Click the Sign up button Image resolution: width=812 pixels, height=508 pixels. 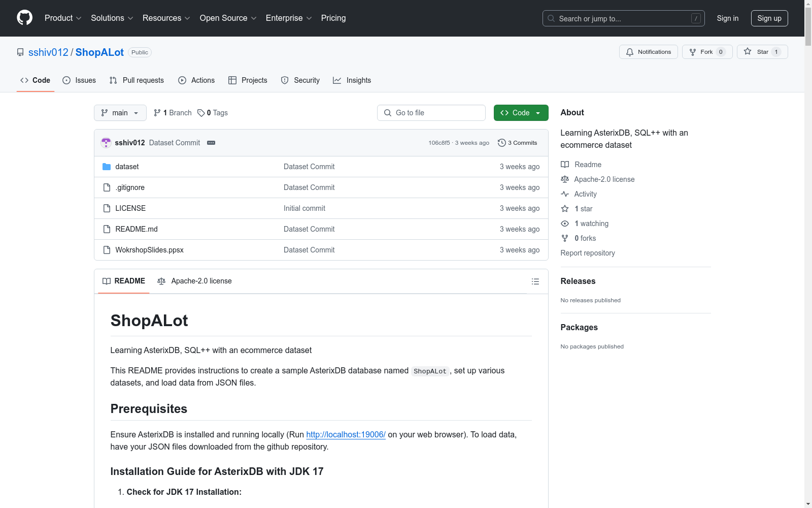click(769, 18)
